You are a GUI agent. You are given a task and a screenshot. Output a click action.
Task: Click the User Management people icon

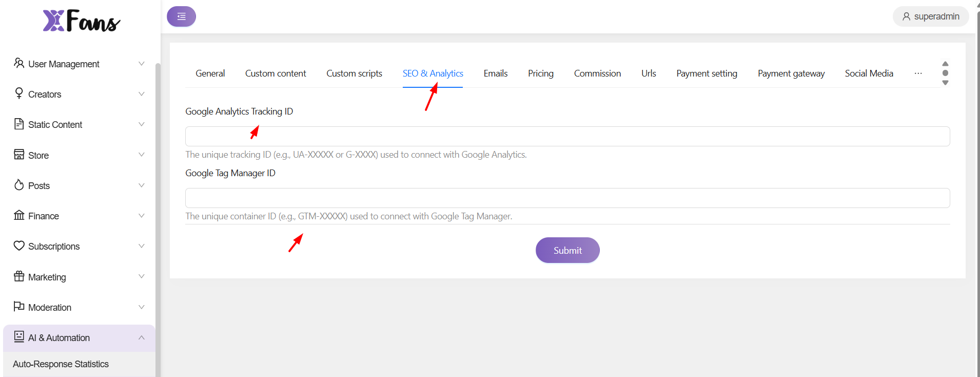pos(19,63)
